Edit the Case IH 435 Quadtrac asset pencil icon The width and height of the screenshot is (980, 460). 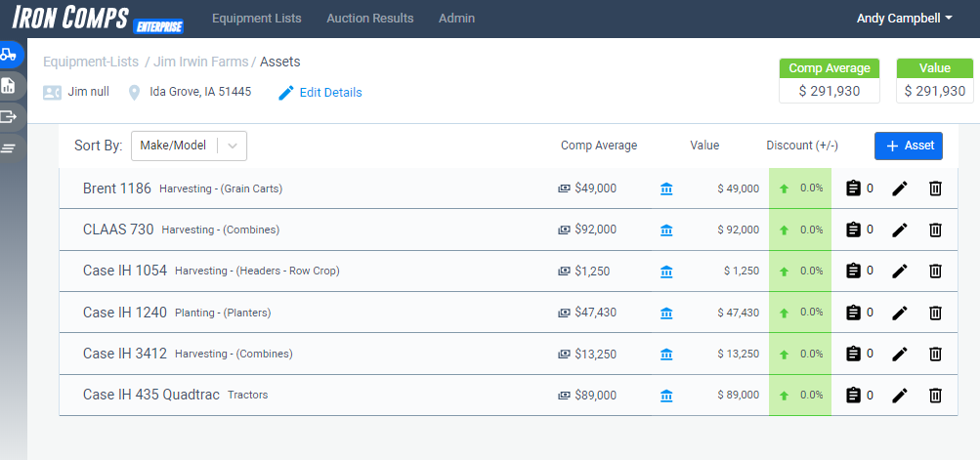pos(899,395)
